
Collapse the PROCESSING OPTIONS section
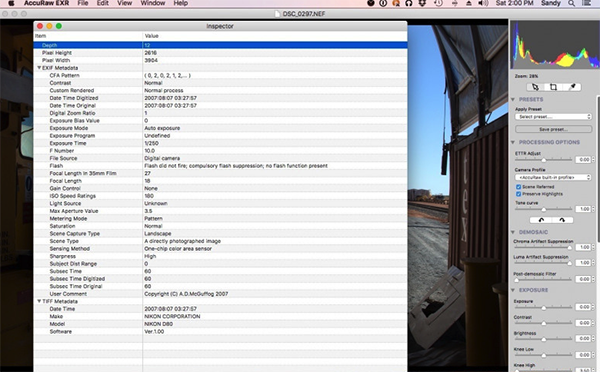[513, 142]
